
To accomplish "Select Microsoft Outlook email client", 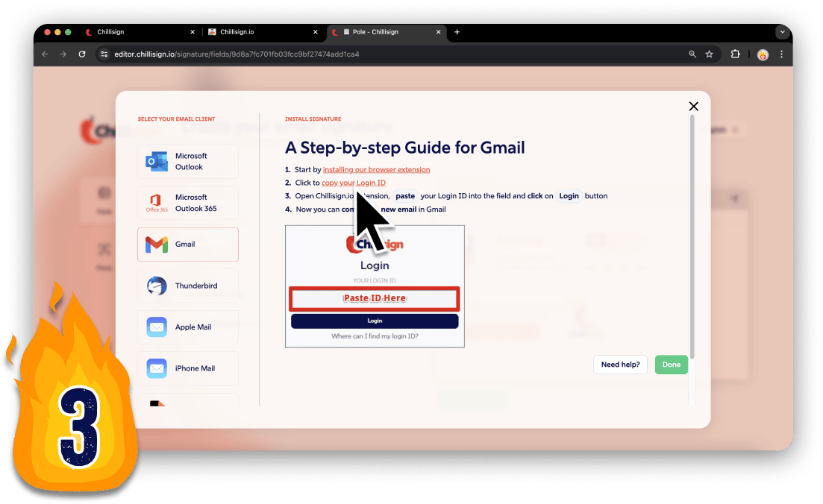I will click(188, 161).
